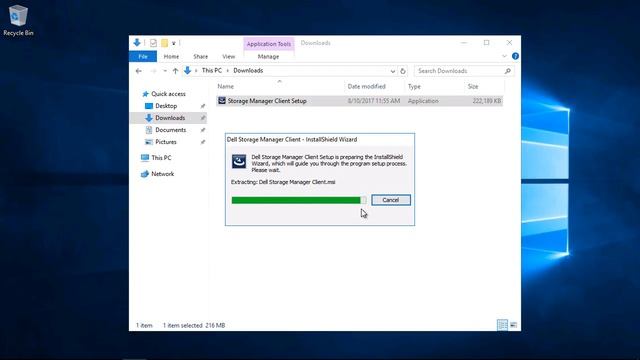Open the Customize Quick Access Toolbar arrow

pos(173,43)
